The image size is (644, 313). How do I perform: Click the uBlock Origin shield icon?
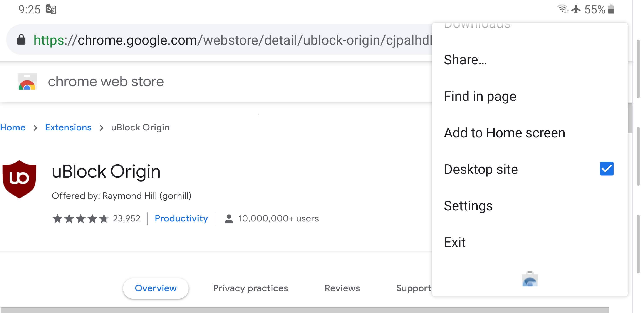pos(19,179)
